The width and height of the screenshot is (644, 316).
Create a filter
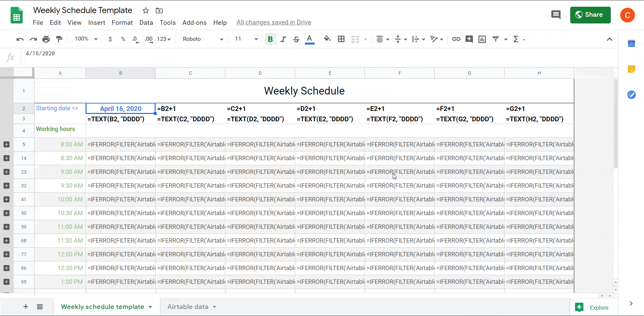[495, 39]
